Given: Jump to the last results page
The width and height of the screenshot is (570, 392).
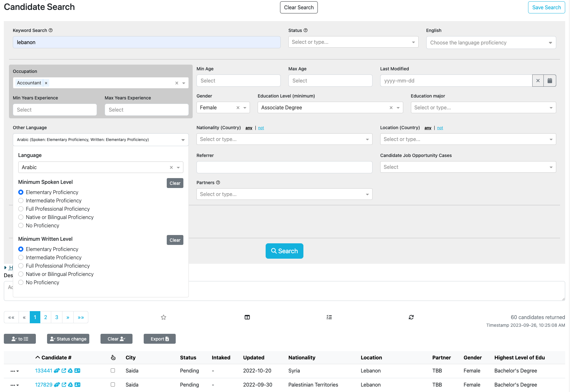Looking at the screenshot, I should click(x=81, y=317).
